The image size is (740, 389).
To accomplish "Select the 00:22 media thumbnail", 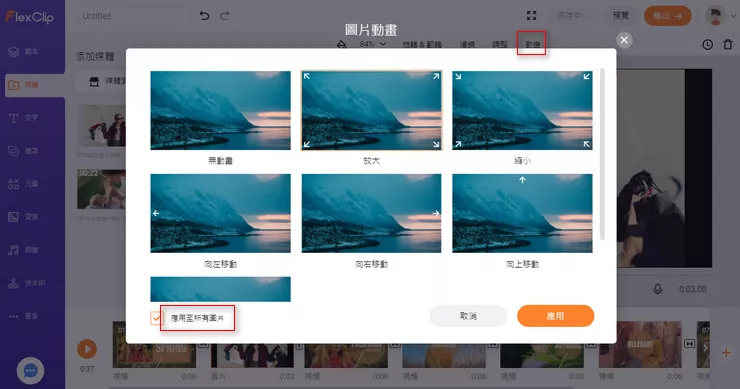I will point(101,189).
